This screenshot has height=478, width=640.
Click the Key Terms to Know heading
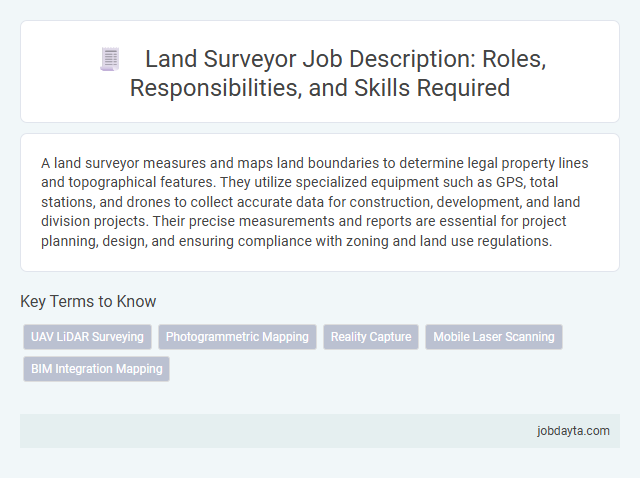coord(88,301)
